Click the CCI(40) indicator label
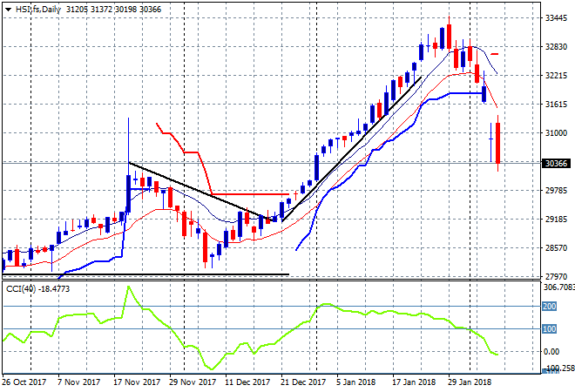The width and height of the screenshot is (575, 392). pyautogui.click(x=20, y=287)
